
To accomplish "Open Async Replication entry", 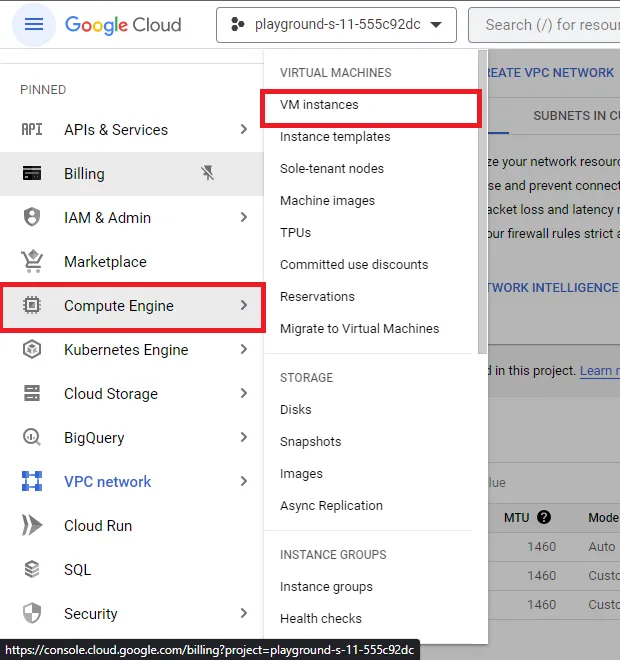I will [371, 506].
